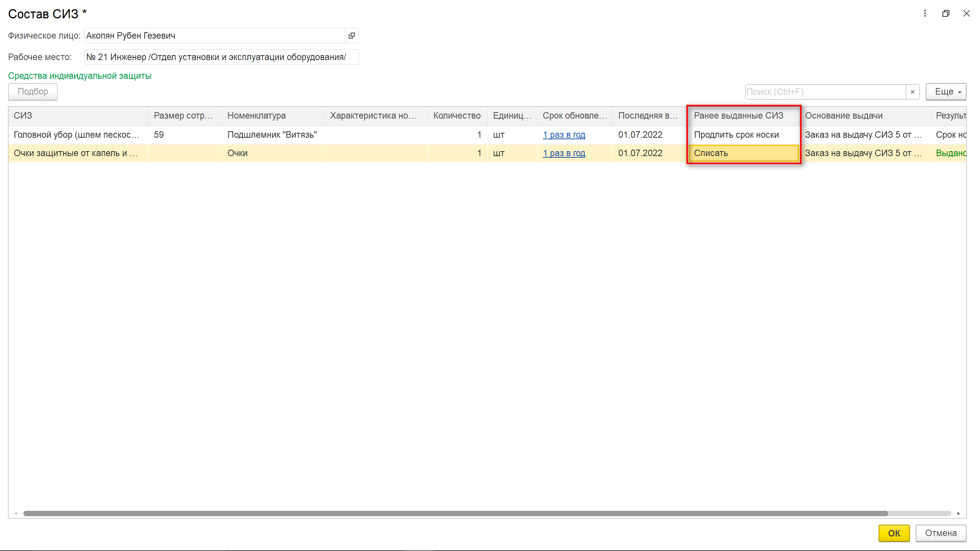Image resolution: width=980 pixels, height=551 pixels.
Task: Clear the search field with the x icon
Action: click(913, 92)
